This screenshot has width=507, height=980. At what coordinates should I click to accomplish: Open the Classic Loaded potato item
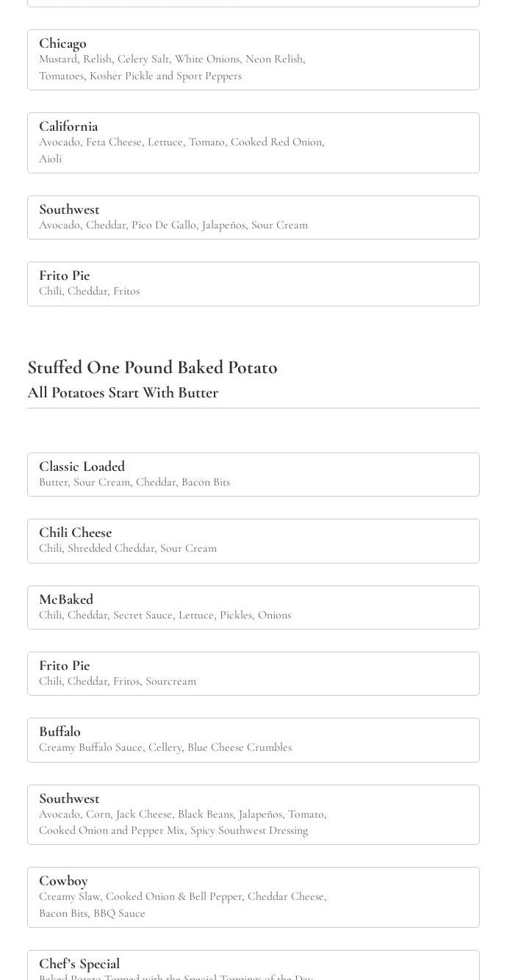tap(253, 475)
